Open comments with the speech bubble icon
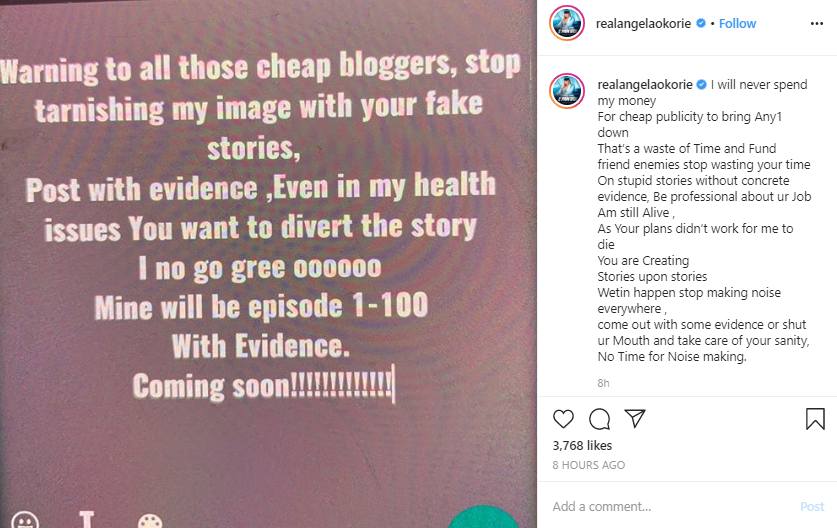This screenshot has width=837, height=528. (599, 418)
